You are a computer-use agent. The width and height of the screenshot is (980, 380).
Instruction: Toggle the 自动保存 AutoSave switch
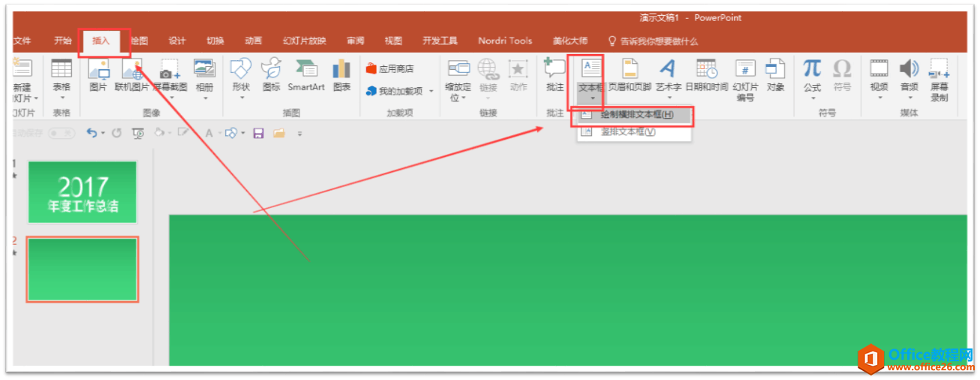(x=61, y=133)
